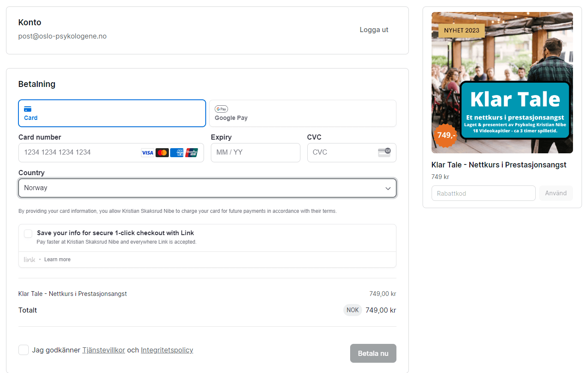Viewport: 588px width, 373px height.
Task: Click the Betalning section heading
Action: [x=37, y=84]
